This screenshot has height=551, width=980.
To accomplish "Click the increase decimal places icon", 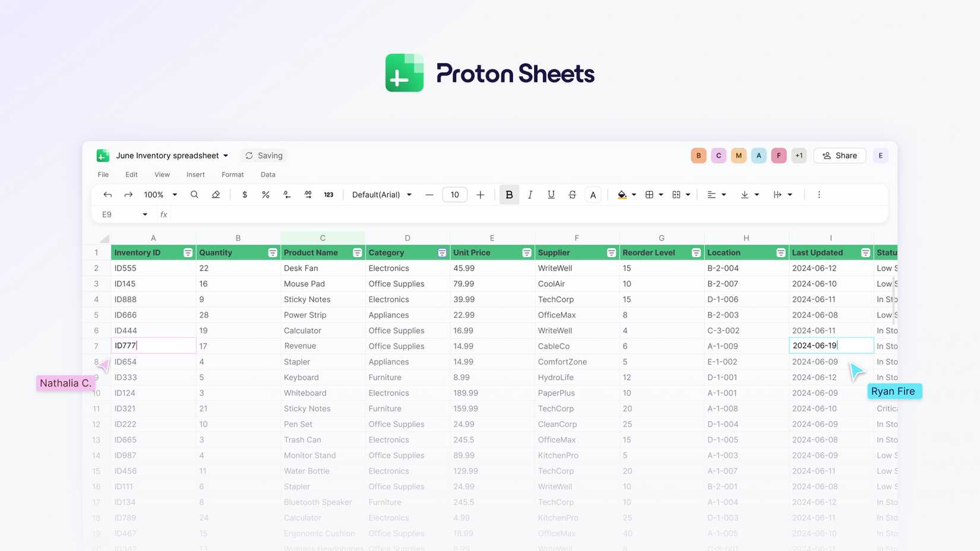I will pos(308,194).
